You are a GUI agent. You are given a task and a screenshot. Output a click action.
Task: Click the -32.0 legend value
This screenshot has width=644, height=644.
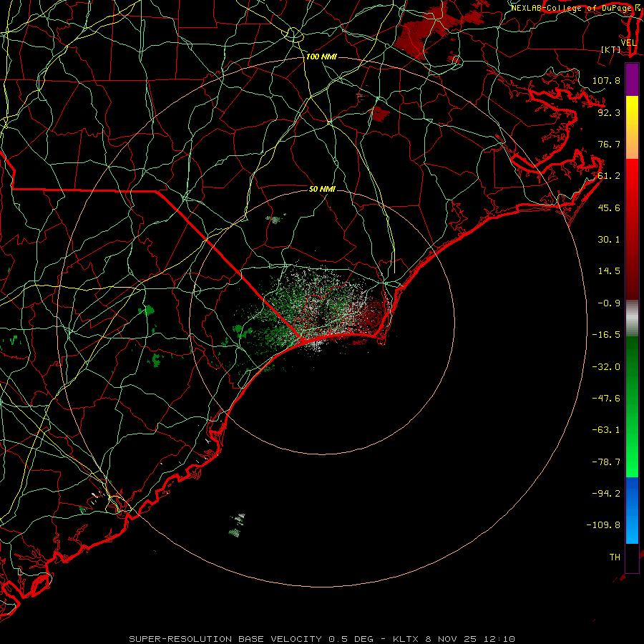(606, 367)
